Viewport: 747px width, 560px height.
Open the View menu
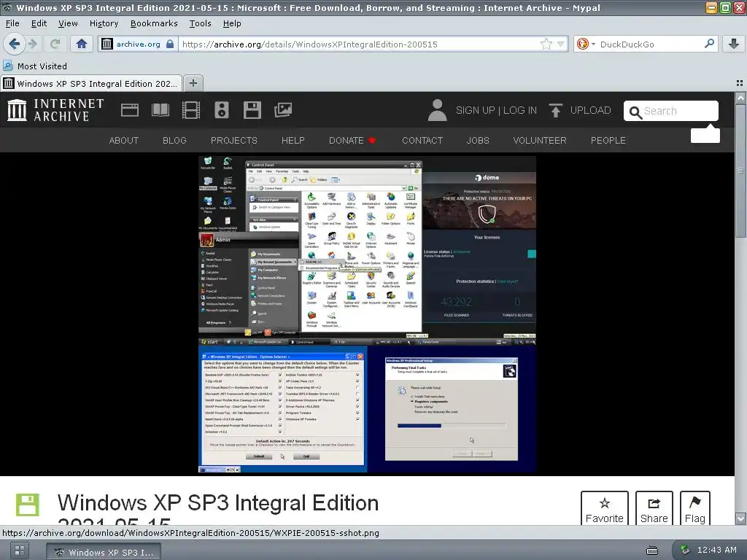pyautogui.click(x=68, y=23)
